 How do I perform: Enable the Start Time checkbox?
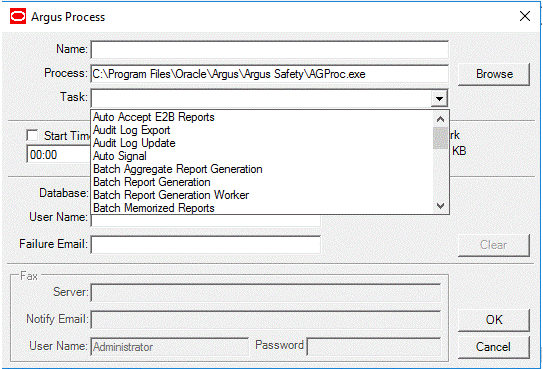(x=33, y=135)
